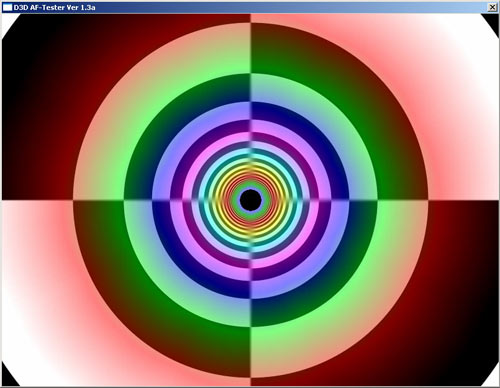Viewport: 500px width, 388px height.
Task: Click the application icon in the title bar
Action: click(x=7, y=7)
